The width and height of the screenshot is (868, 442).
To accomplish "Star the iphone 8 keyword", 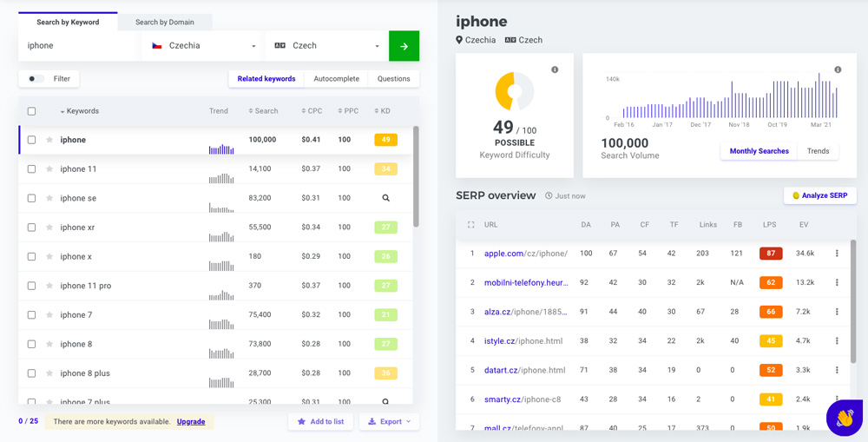I will click(49, 344).
